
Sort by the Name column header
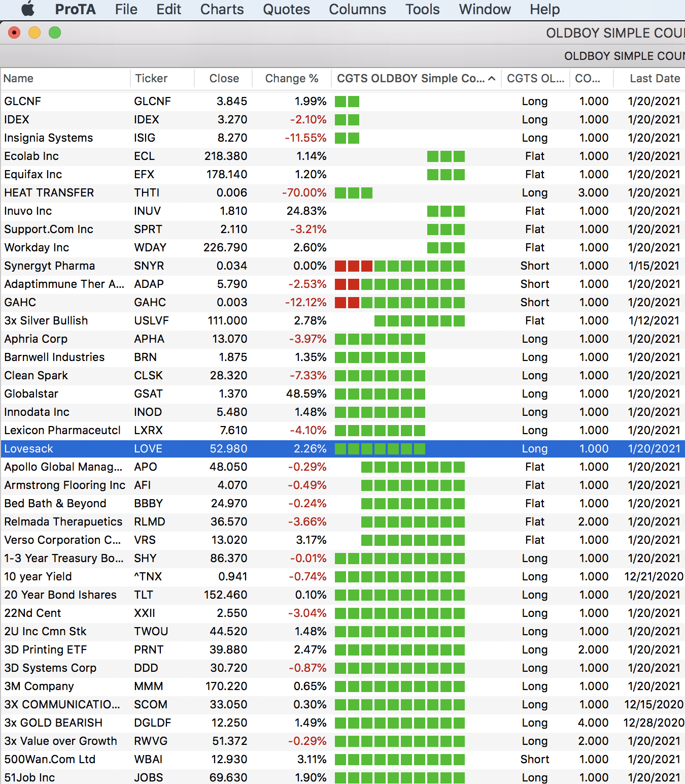(x=65, y=78)
